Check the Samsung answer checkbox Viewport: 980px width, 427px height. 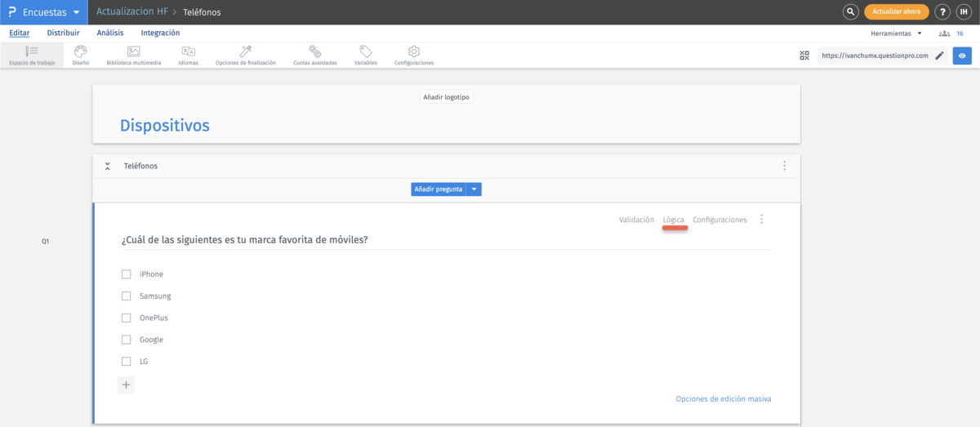coord(127,296)
